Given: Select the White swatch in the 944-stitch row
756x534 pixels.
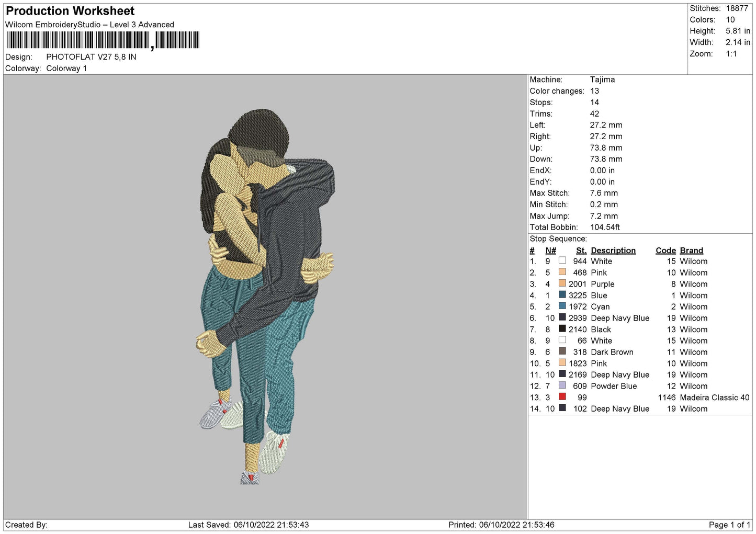Looking at the screenshot, I should coord(562,260).
